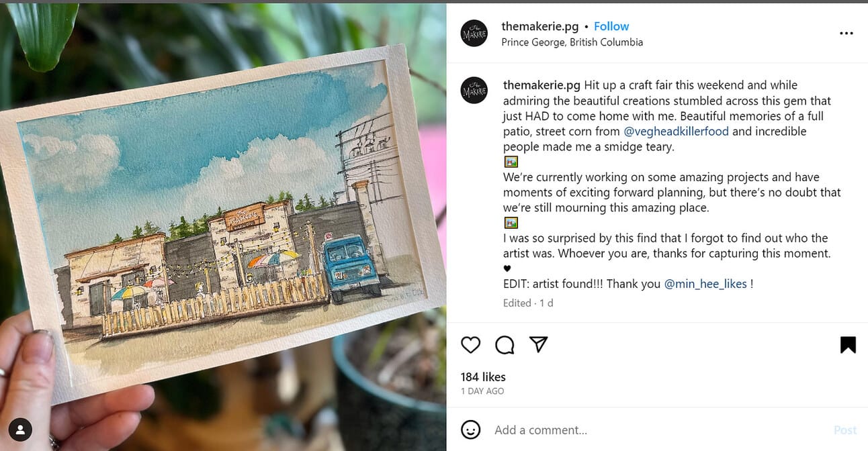Viewport: 868px width, 451px height.
Task: Click tagged people icon on photo
Action: [21, 430]
